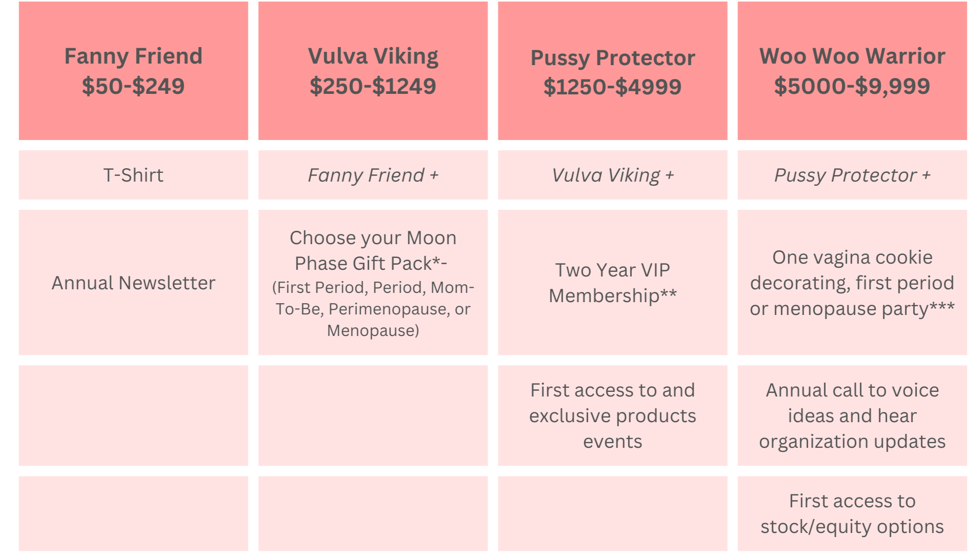Image resolution: width=980 pixels, height=554 pixels.
Task: Click the annual call to voice ideas cell
Action: [x=852, y=415]
